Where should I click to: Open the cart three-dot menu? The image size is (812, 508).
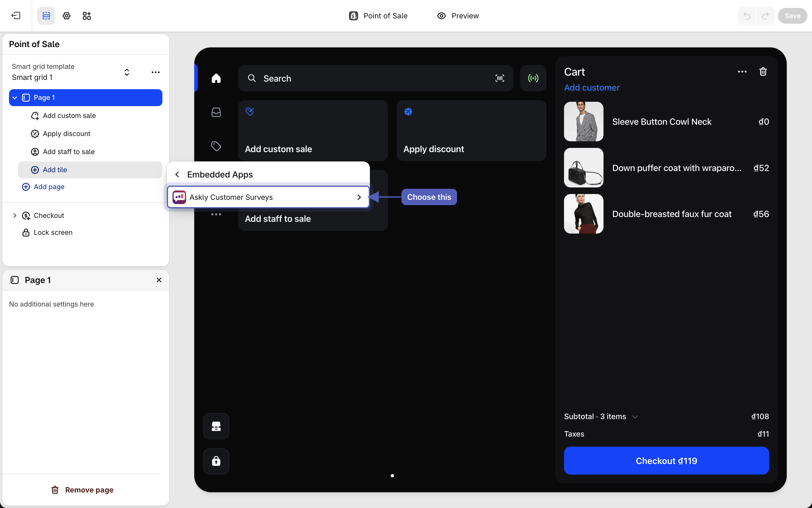click(x=742, y=72)
